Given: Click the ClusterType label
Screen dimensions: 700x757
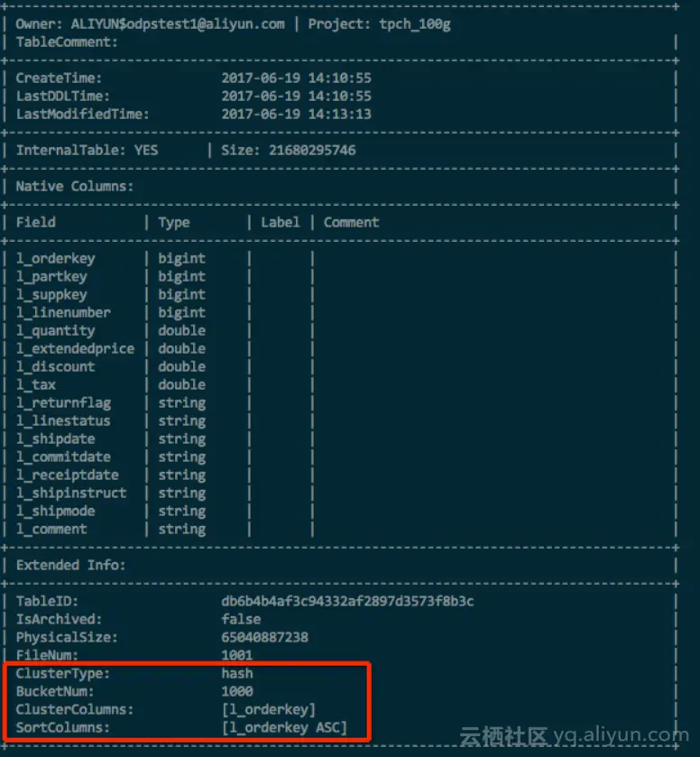Looking at the screenshot, I should pyautogui.click(x=63, y=673).
